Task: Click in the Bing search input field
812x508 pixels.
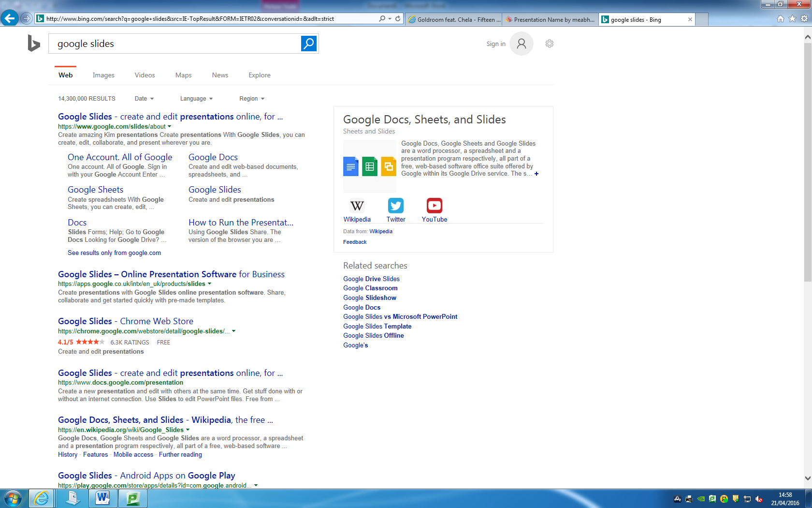Action: [x=174, y=44]
